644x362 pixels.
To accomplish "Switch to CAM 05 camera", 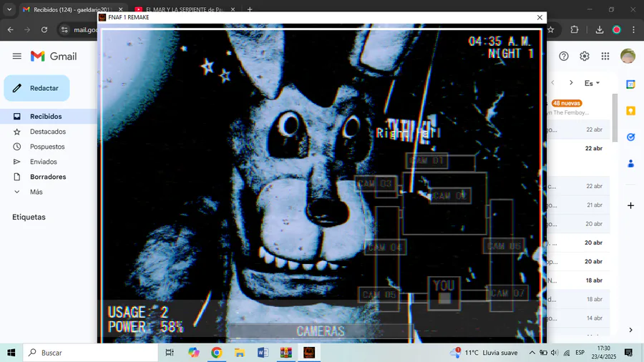I will (x=379, y=295).
